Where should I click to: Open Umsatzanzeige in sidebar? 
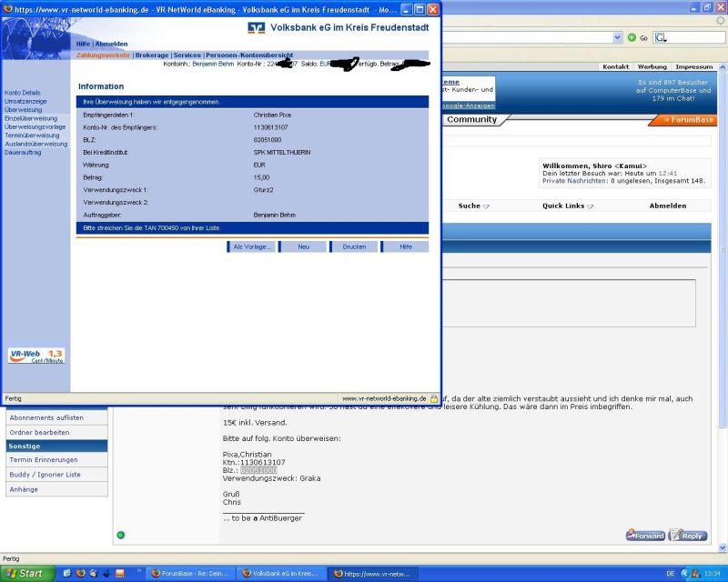pos(25,101)
